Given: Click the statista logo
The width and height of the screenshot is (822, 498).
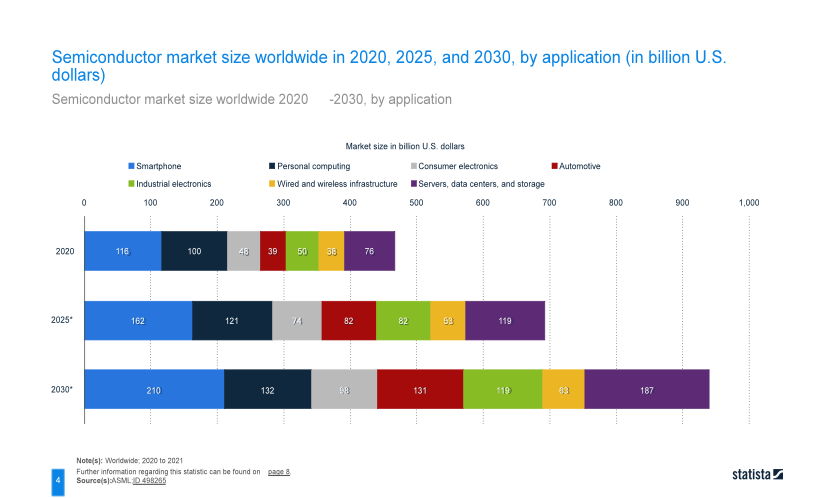Looking at the screenshot, I should (758, 474).
